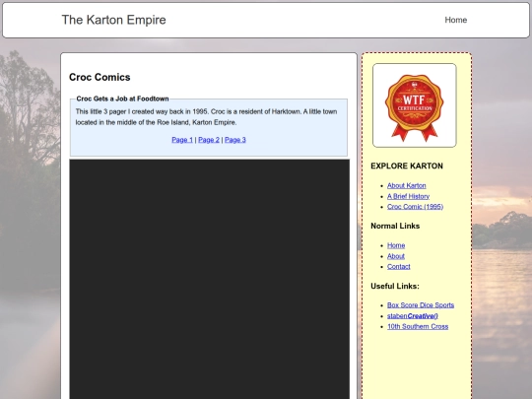Click the Croc Comics heading

100,77
